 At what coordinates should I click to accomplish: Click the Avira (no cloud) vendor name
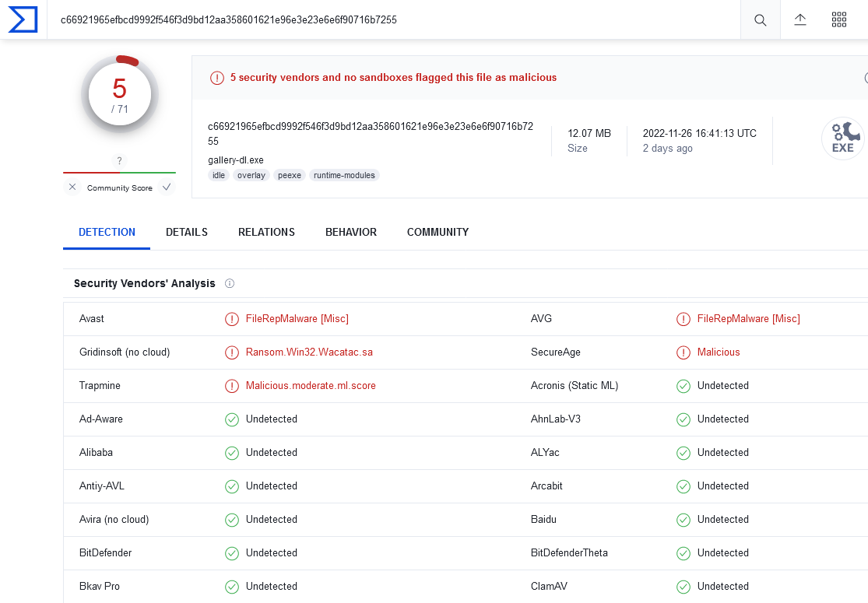pos(114,520)
